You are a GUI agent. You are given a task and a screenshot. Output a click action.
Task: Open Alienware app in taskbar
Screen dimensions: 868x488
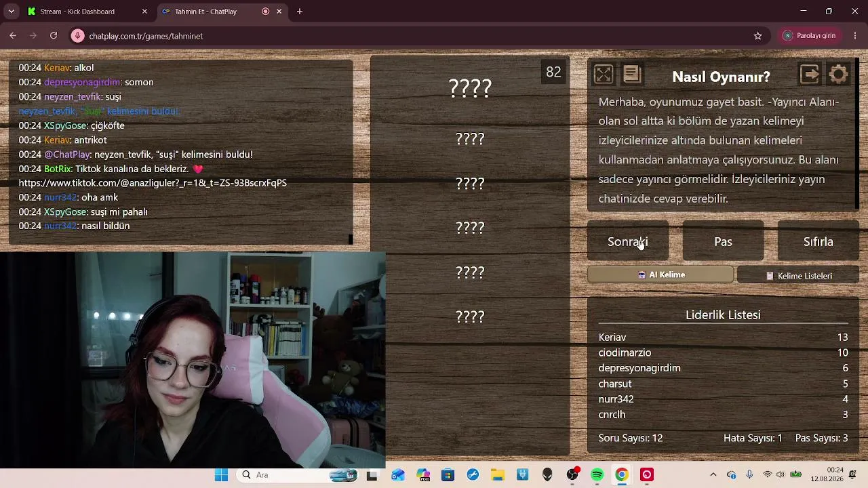tap(547, 475)
